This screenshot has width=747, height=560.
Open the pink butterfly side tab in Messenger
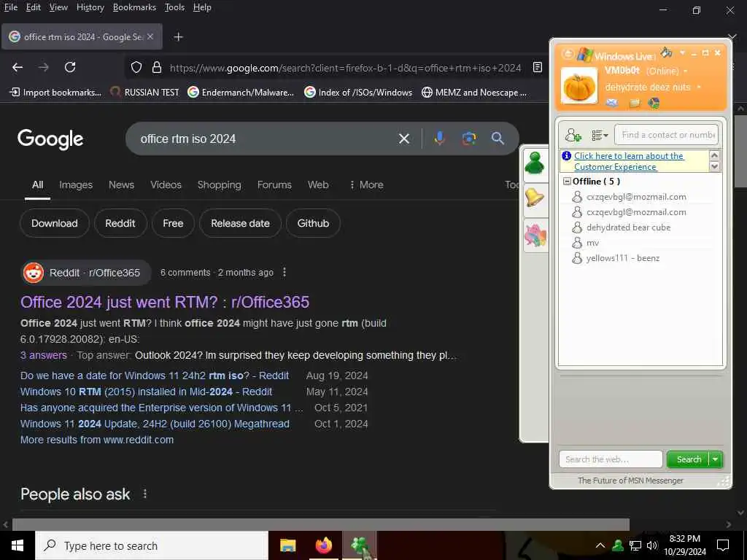point(535,236)
